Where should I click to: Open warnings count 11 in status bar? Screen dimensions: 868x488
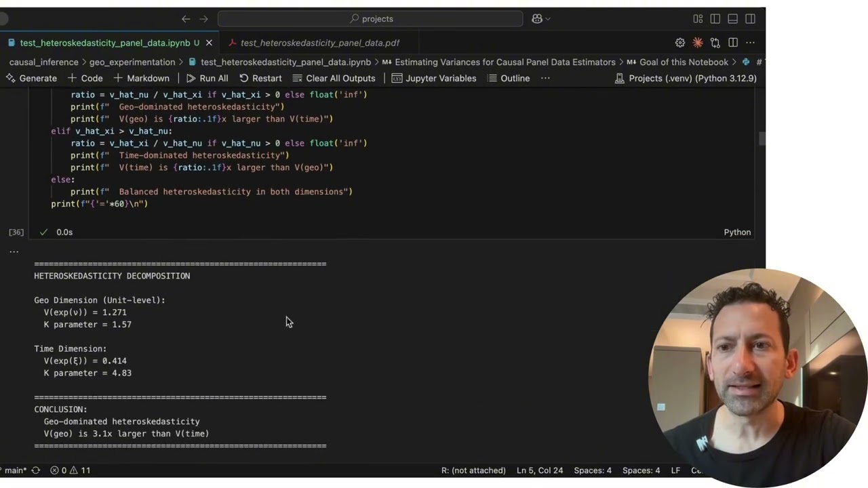point(81,470)
